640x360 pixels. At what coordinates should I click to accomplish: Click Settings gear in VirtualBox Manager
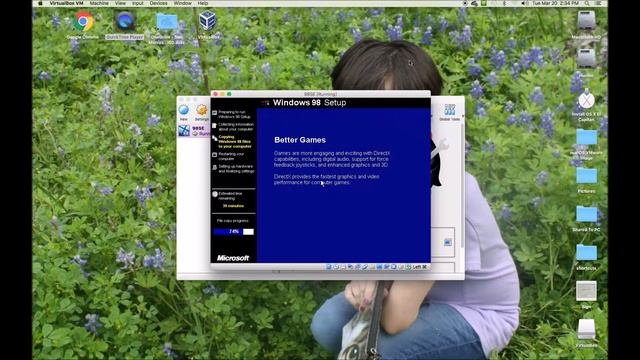click(202, 112)
